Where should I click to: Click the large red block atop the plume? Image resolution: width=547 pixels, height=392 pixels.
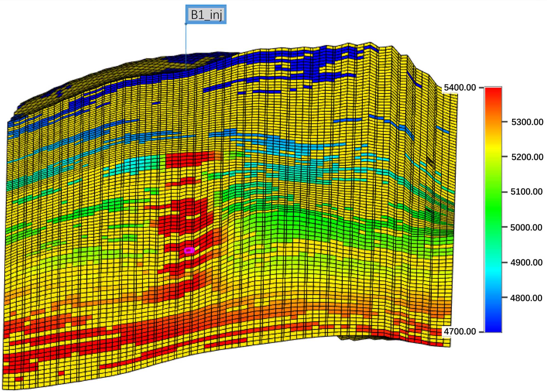(x=189, y=159)
